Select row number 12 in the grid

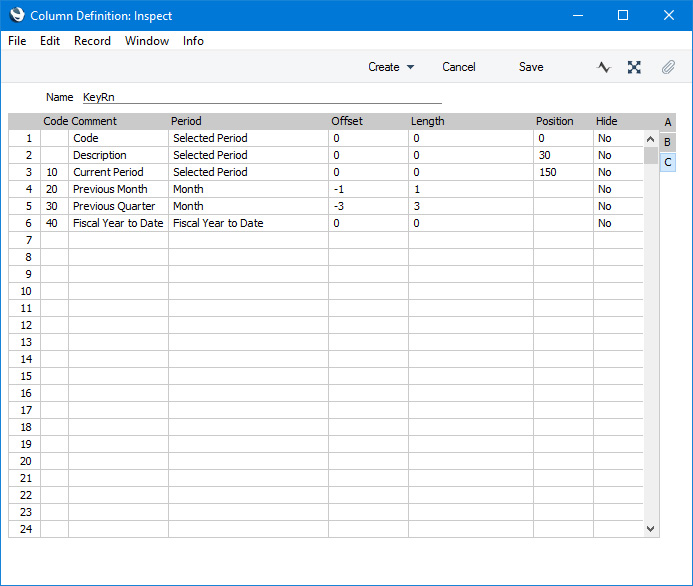[25, 325]
